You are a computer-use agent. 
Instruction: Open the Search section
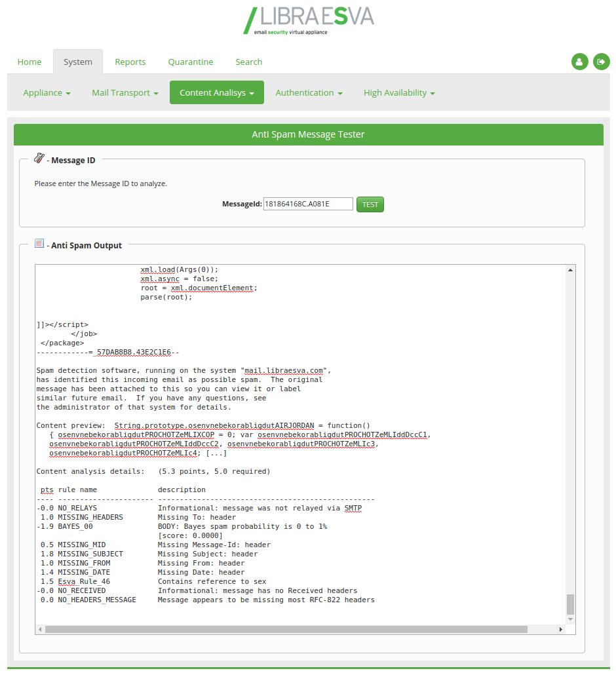tap(248, 62)
